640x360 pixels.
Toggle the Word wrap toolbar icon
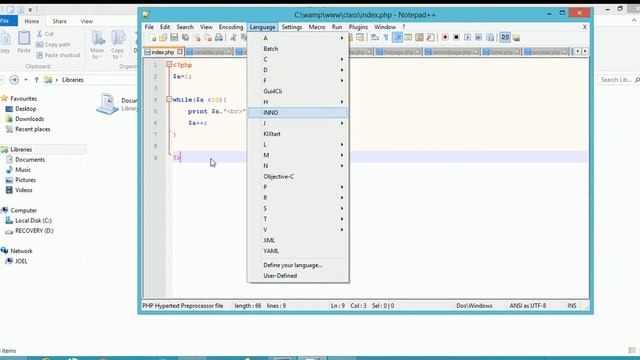click(x=375, y=38)
